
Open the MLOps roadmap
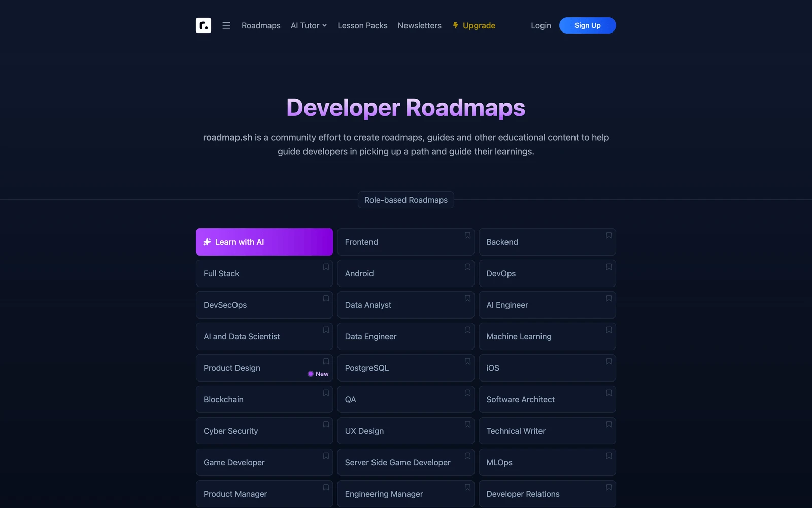(547, 462)
